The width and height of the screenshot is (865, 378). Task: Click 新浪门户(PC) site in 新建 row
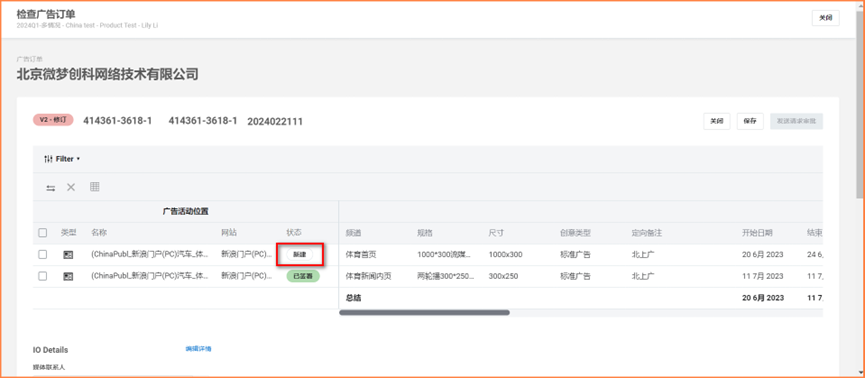click(x=247, y=255)
